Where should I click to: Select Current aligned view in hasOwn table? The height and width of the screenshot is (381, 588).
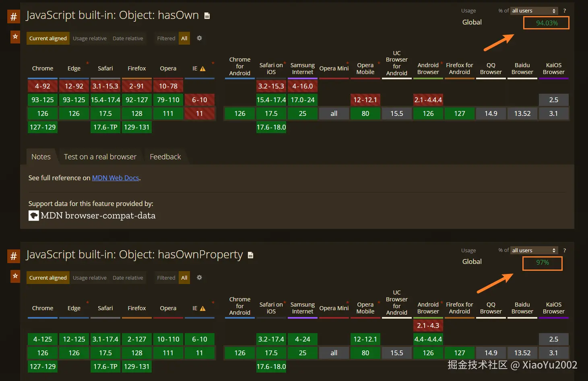[x=48, y=38]
